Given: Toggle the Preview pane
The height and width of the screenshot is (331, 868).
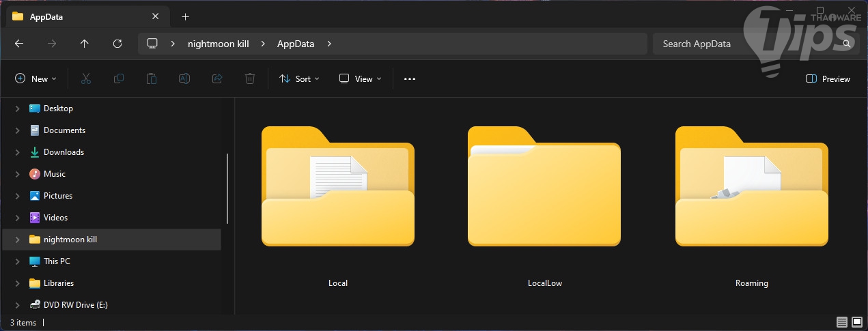Looking at the screenshot, I should [828, 79].
